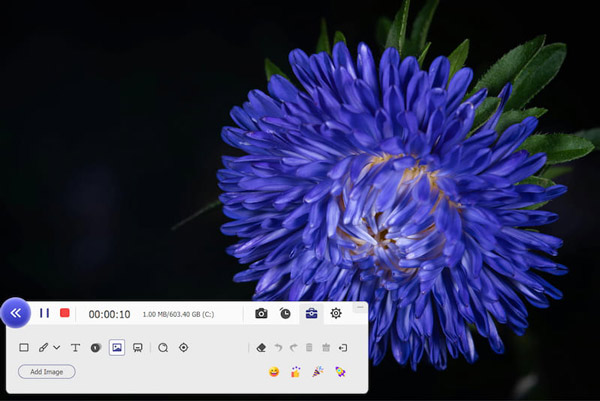
Task: Delete selected annotation with trash icon
Action: [309, 347]
